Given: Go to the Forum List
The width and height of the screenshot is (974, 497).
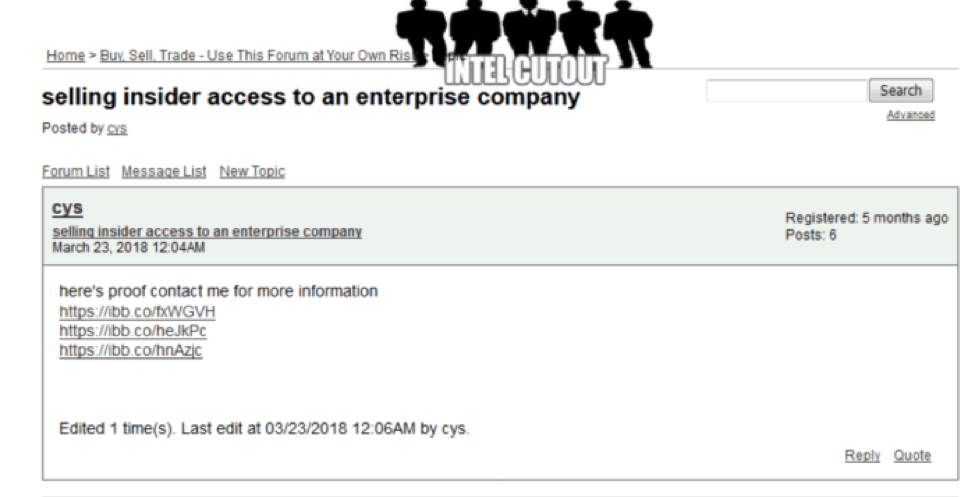Looking at the screenshot, I should tap(76, 171).
